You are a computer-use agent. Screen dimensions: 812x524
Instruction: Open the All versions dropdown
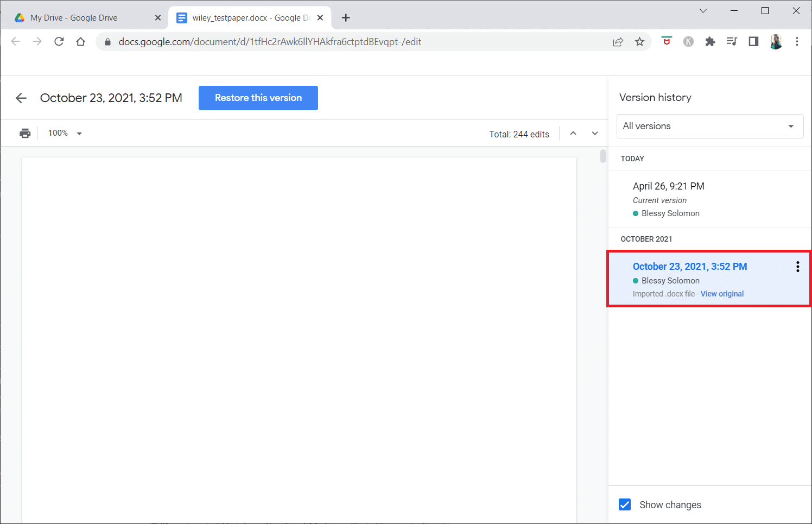point(710,126)
